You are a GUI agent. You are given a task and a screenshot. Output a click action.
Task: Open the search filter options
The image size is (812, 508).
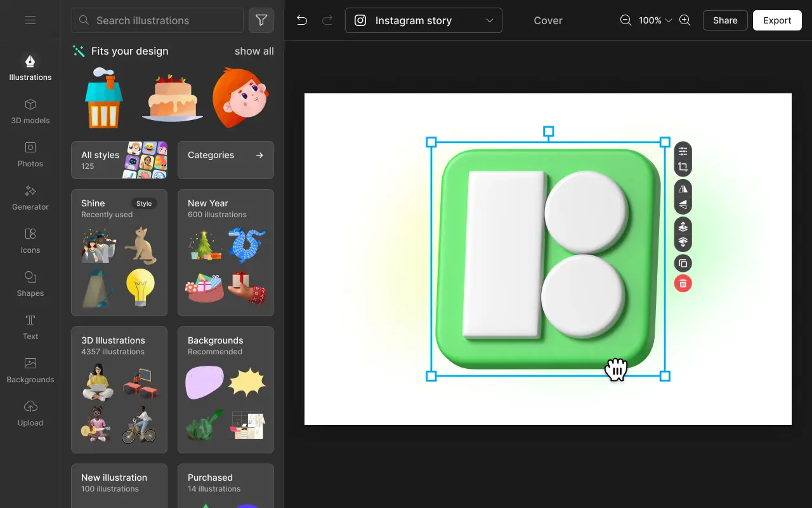[261, 20]
